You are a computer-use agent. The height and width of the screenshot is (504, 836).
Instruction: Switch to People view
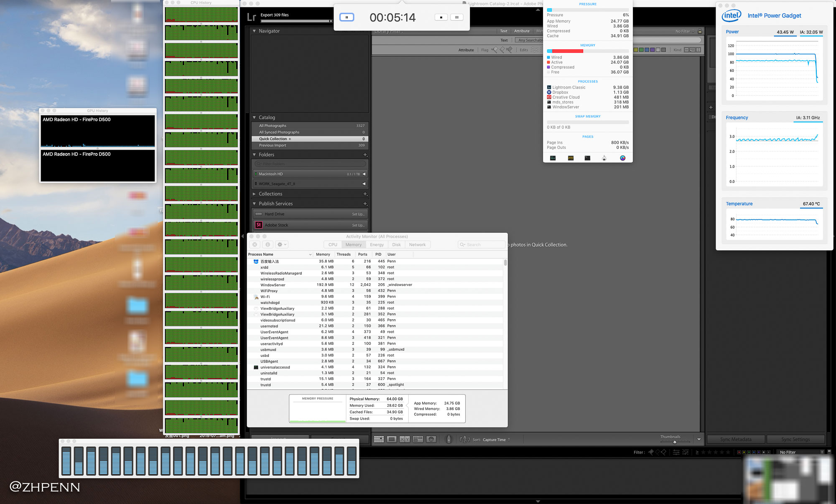point(431,439)
